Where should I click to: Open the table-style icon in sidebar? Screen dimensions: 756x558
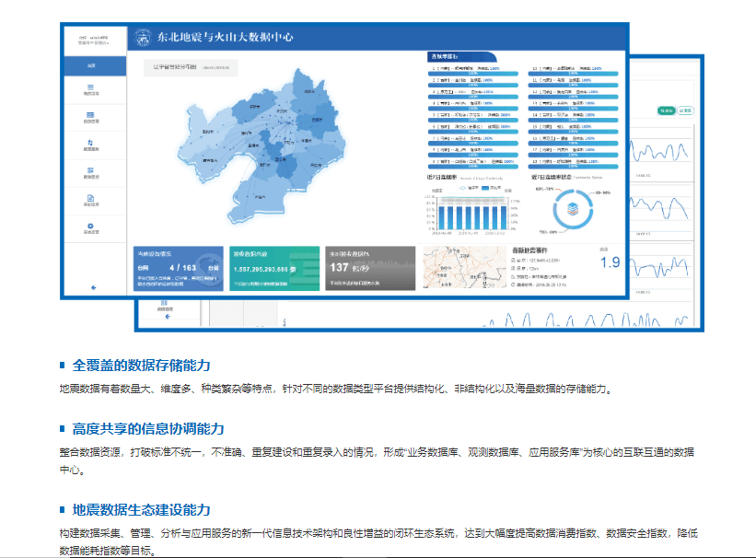(90, 115)
